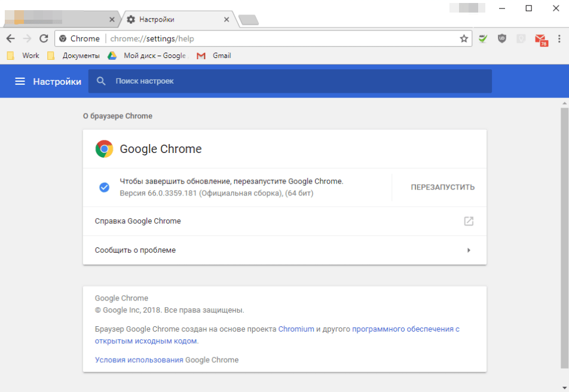The image size is (569, 392).
Task: Click the ABC spell checker extension icon
Action: coord(483,39)
